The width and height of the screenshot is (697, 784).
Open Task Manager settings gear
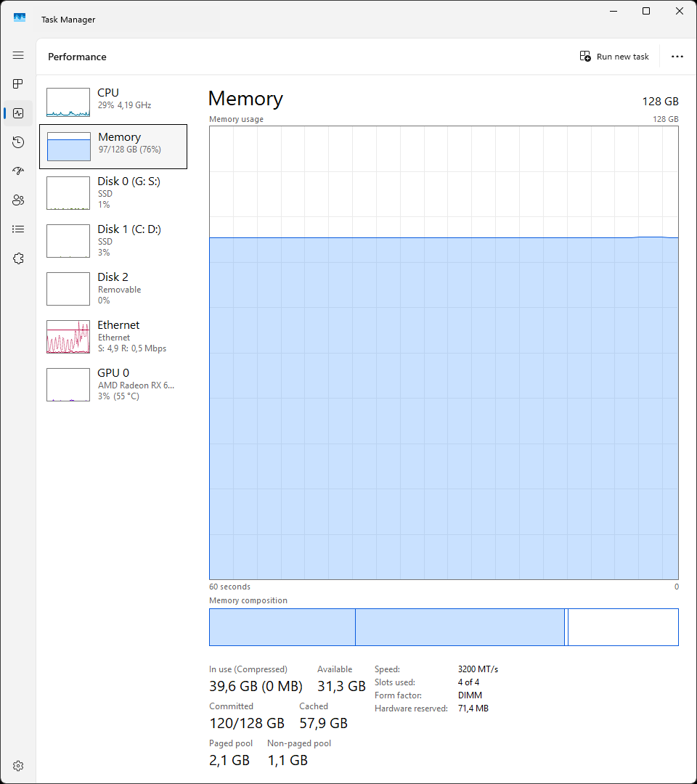coord(18,766)
